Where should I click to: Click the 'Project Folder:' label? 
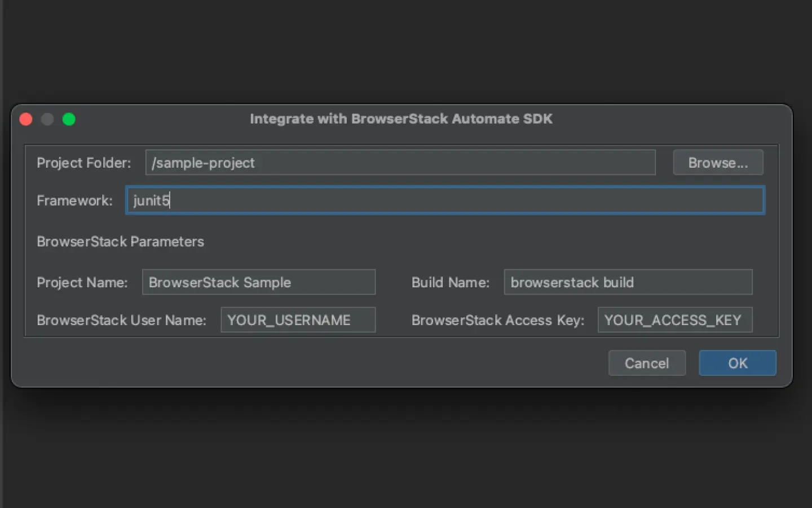[x=83, y=163]
